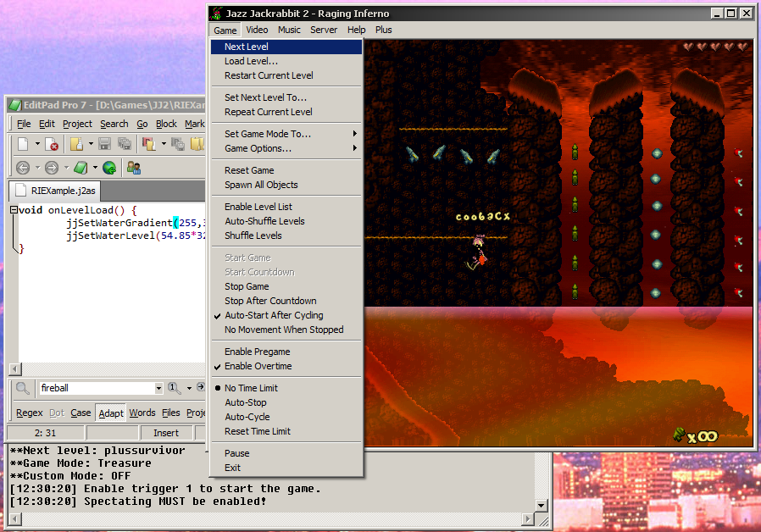Viewport: 761px width, 532px height.
Task: Click Save All multiple floppies icon
Action: point(125,144)
